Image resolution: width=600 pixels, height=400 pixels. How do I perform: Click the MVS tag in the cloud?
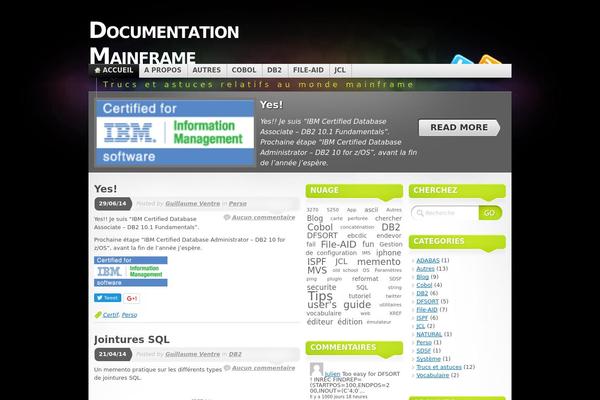(x=317, y=270)
